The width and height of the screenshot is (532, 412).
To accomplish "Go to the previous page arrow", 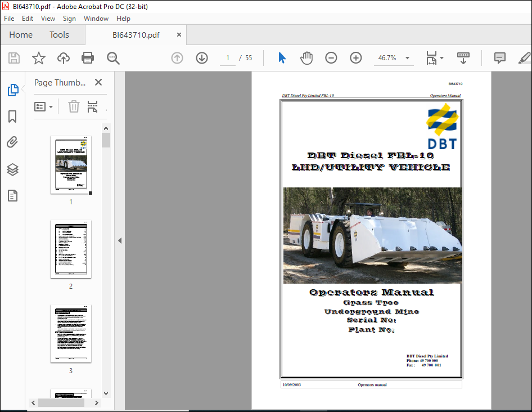I will point(177,58).
